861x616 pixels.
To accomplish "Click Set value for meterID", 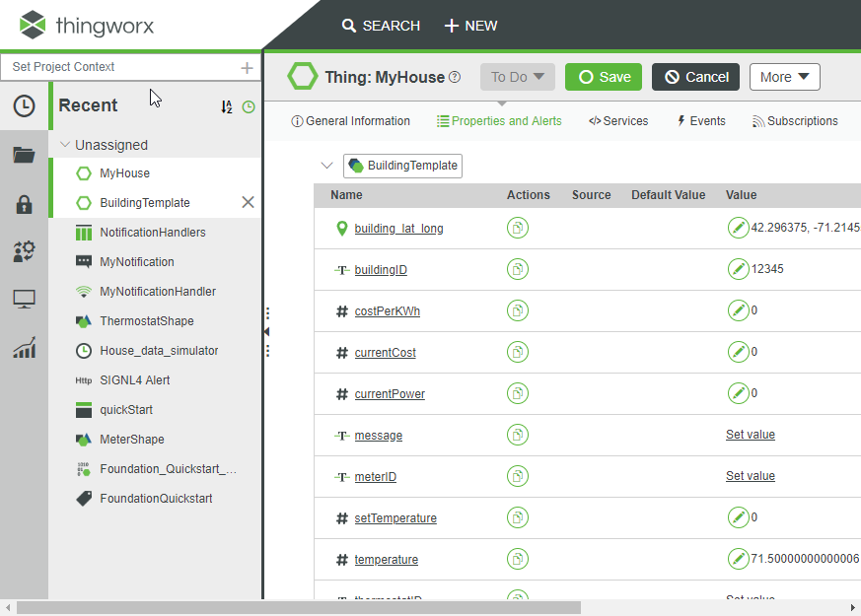I will point(751,476).
